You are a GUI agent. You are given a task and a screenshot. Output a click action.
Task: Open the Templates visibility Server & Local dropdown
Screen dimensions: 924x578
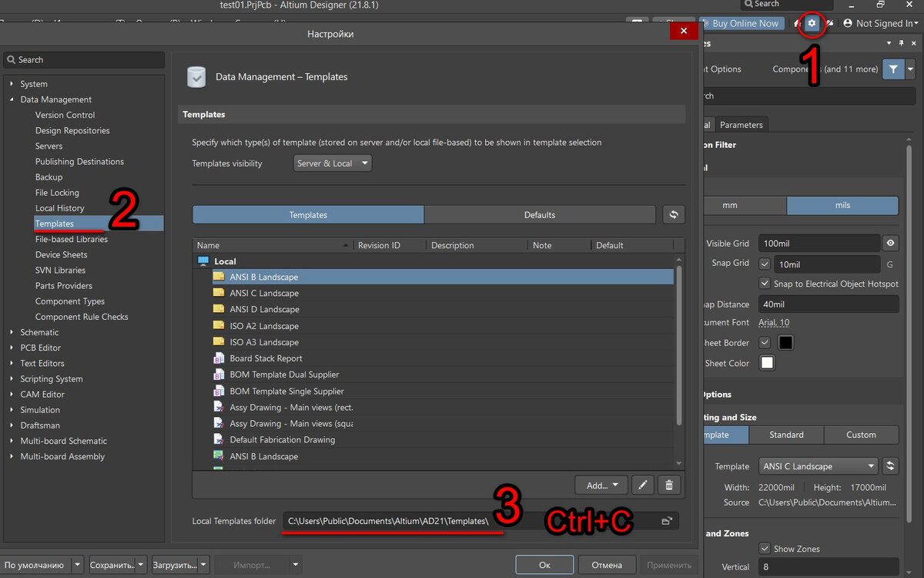click(333, 163)
